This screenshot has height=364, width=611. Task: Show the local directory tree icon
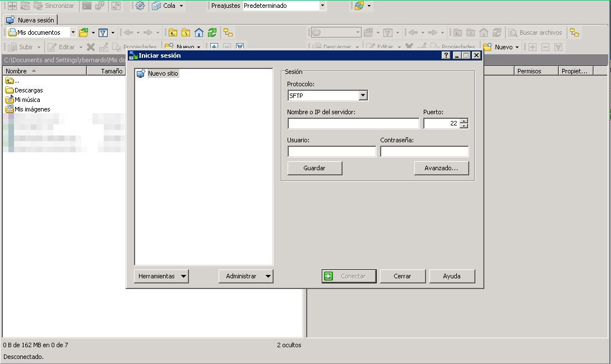point(228,32)
